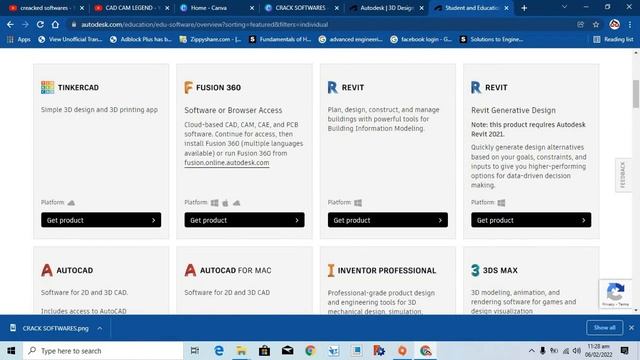Show hidden system tray icons
This screenshot has width=640, height=360.
531,351
